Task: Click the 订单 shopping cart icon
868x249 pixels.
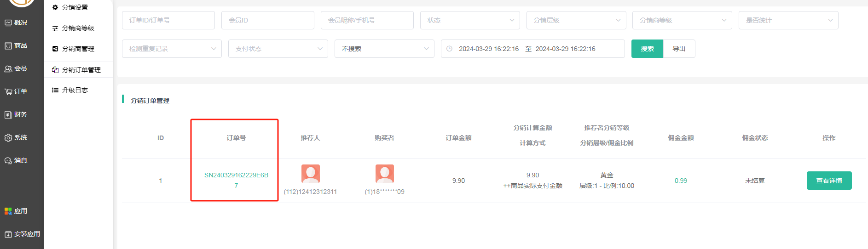Action: (8, 92)
